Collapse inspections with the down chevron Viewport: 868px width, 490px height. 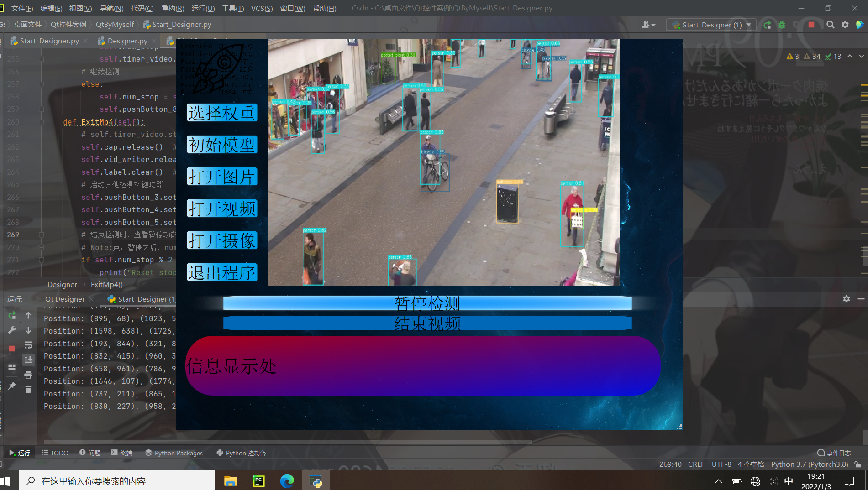tap(860, 56)
